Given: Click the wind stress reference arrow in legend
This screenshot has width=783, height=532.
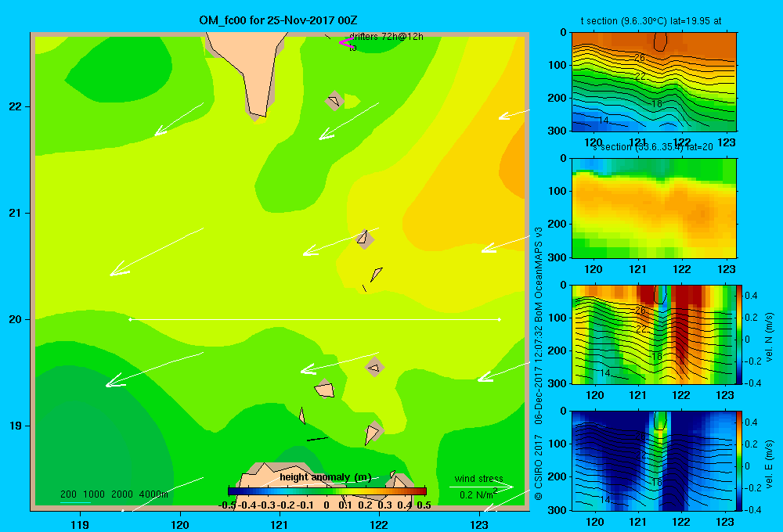Looking at the screenshot, I should [x=482, y=486].
